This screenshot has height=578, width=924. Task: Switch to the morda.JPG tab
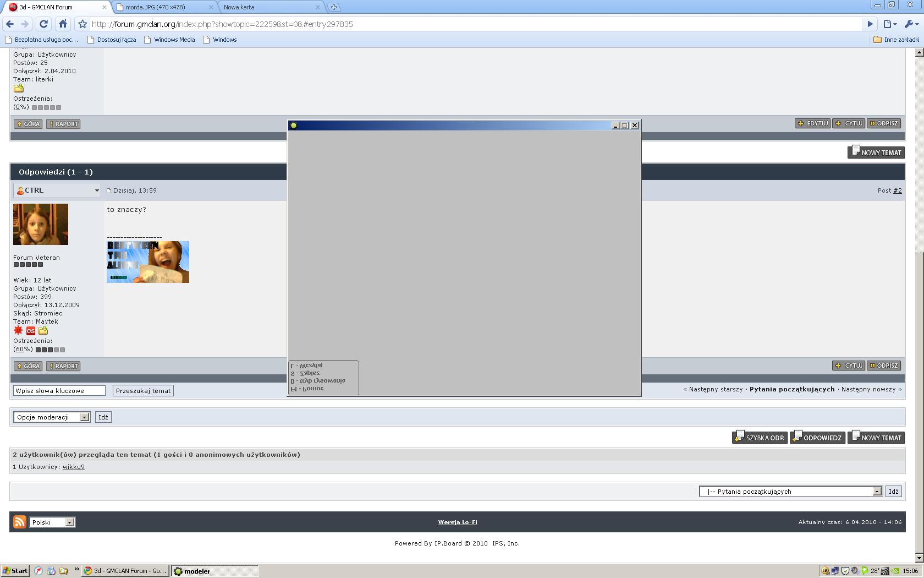tap(163, 7)
